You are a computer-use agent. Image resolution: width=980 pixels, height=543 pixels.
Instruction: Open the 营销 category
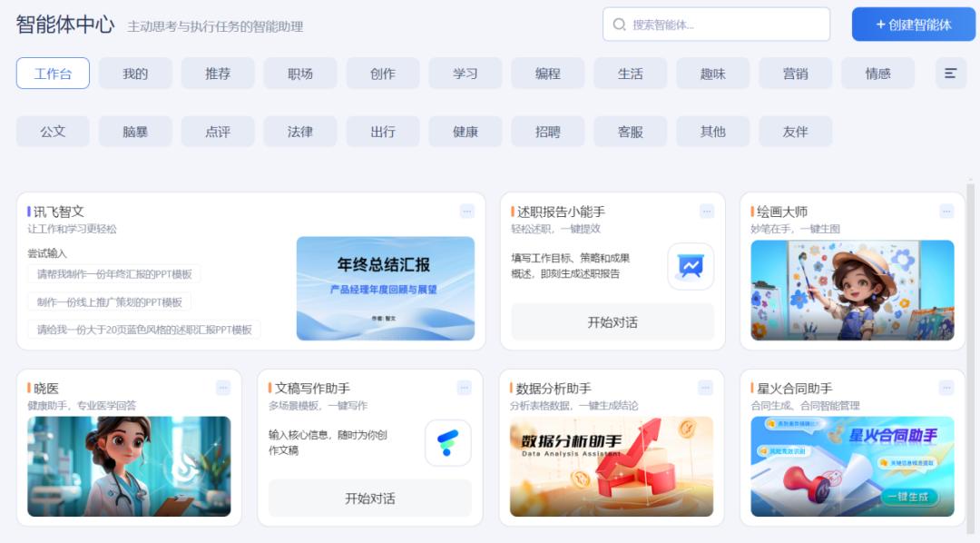tap(795, 74)
